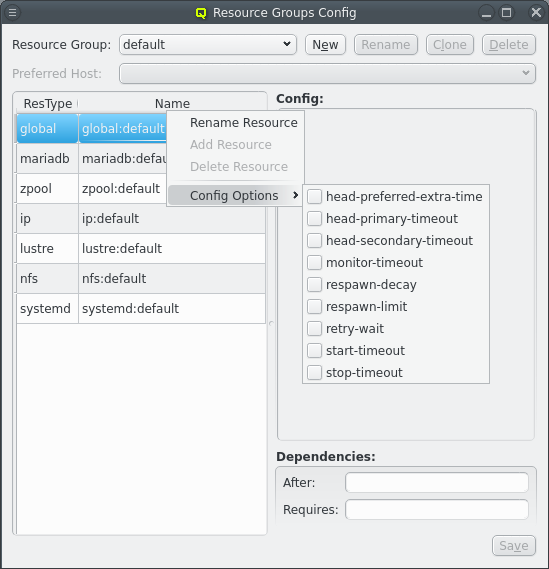The image size is (549, 569).
Task: Check the respawn-limit box
Action: (314, 307)
